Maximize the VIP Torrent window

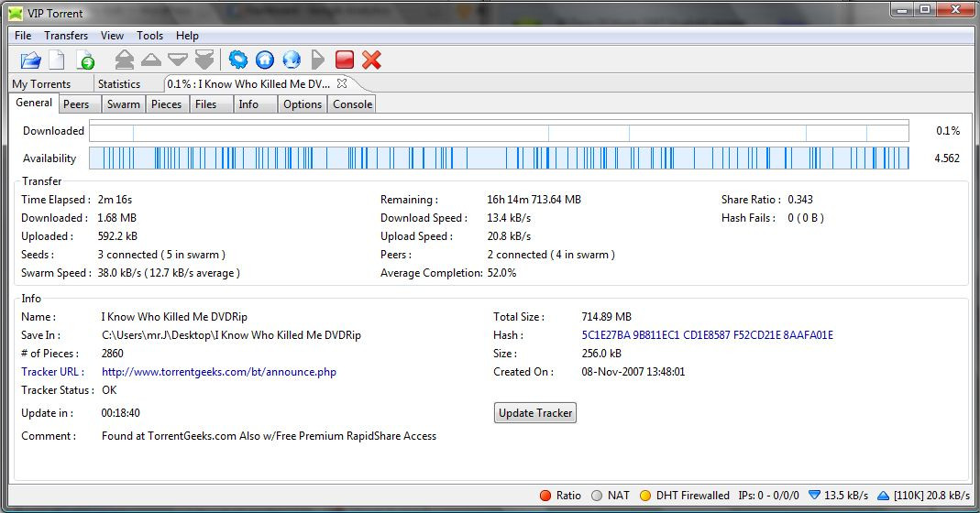coord(924,9)
